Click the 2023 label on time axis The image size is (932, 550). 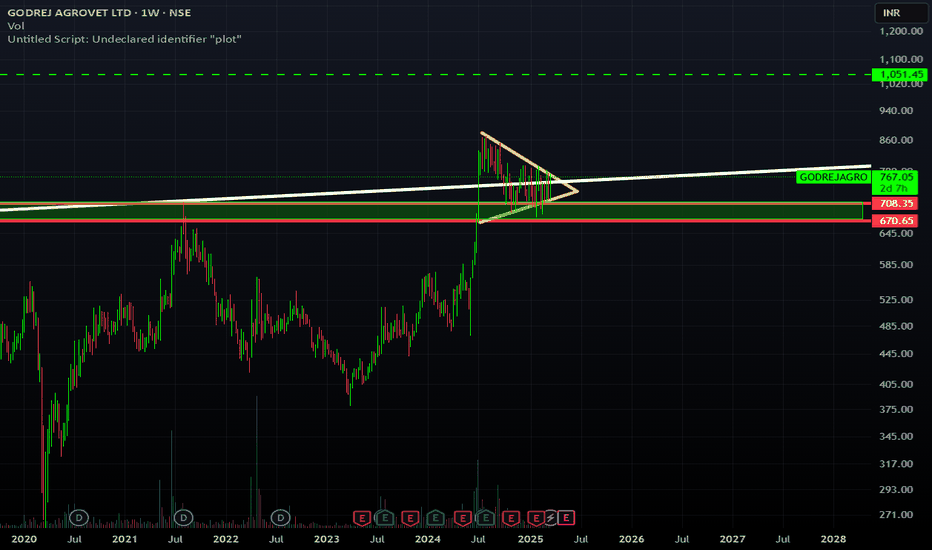(x=326, y=539)
